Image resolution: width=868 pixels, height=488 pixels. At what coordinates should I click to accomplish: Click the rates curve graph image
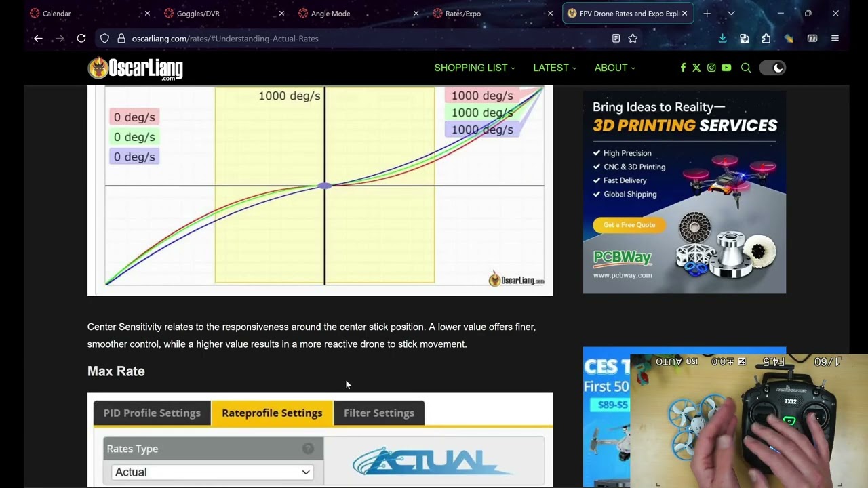click(x=320, y=190)
